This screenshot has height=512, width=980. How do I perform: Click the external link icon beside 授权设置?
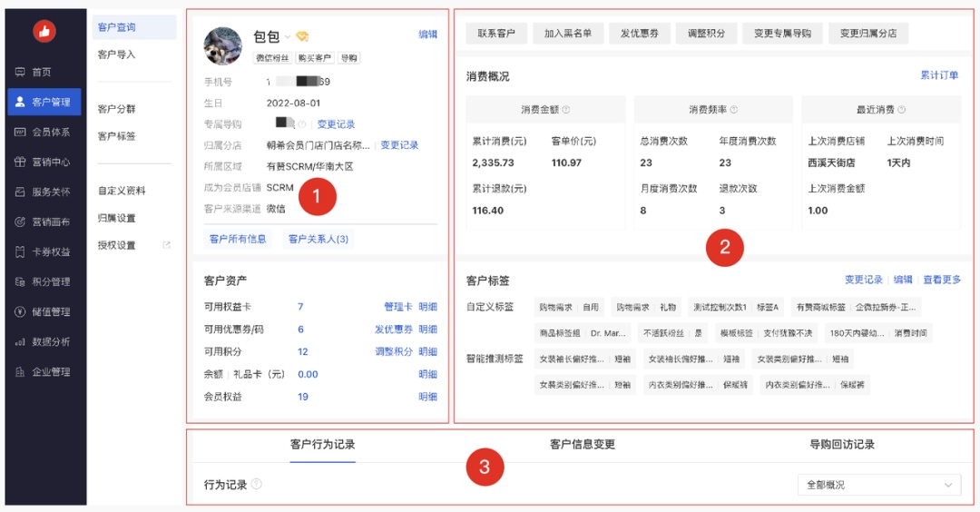[x=166, y=245]
